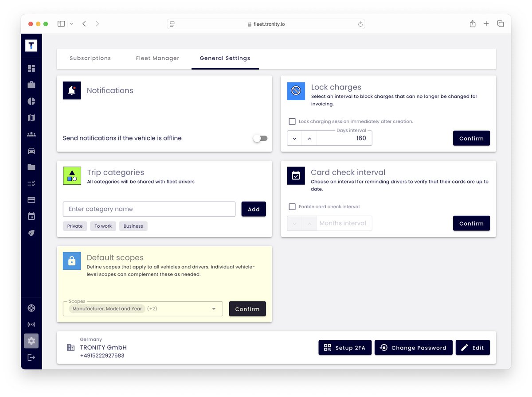
Task: Click the Manufacturer, Model and Year chip
Action: [107, 309]
